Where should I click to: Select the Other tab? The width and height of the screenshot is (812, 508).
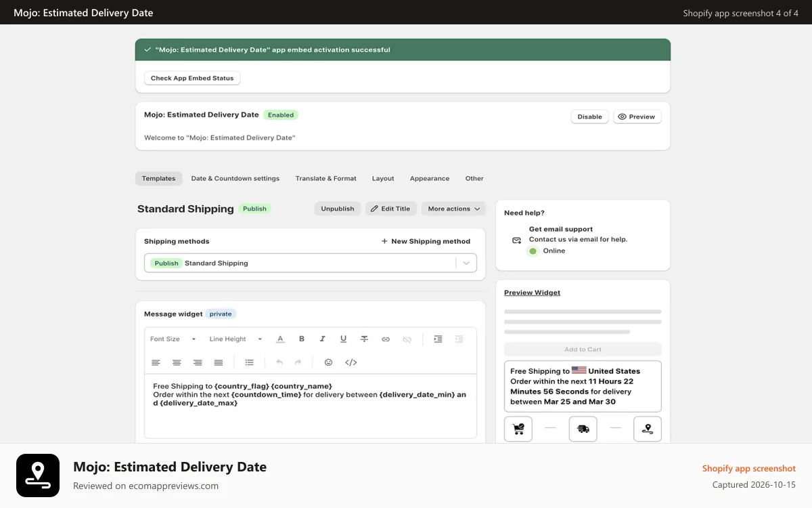[x=474, y=179]
